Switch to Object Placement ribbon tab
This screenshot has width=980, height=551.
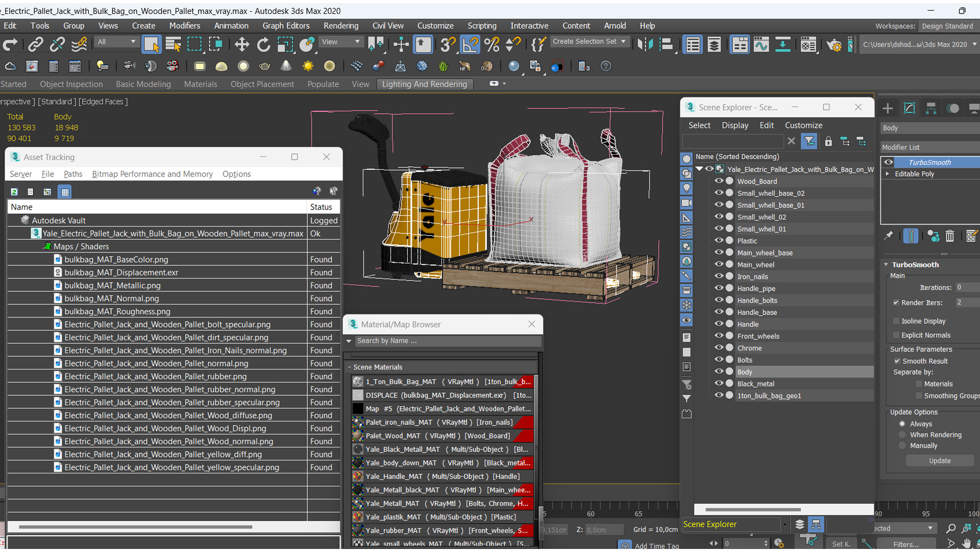pos(262,84)
